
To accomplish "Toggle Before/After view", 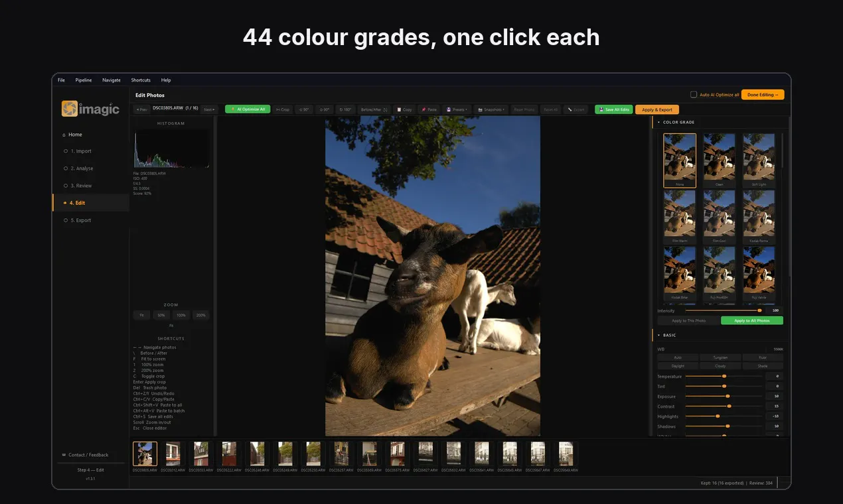I will [x=374, y=109].
